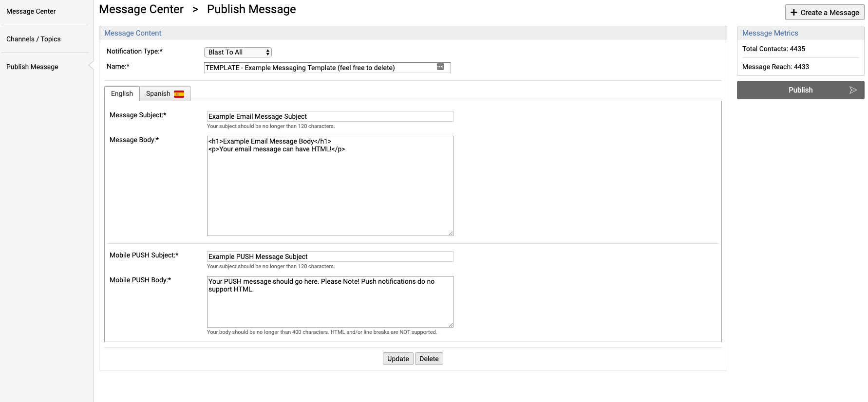Click the Mobile PUSH Body label

pos(140,280)
